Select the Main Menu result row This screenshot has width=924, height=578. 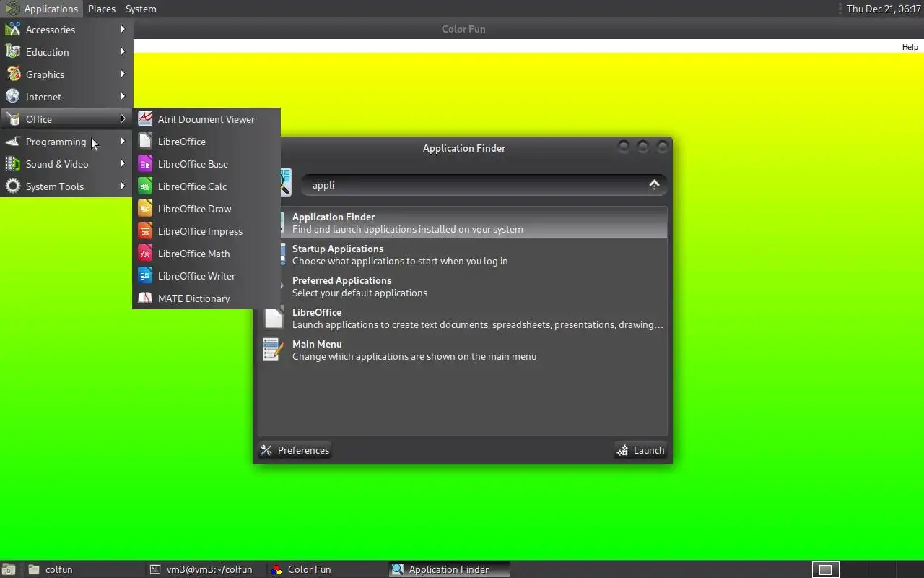(x=463, y=350)
